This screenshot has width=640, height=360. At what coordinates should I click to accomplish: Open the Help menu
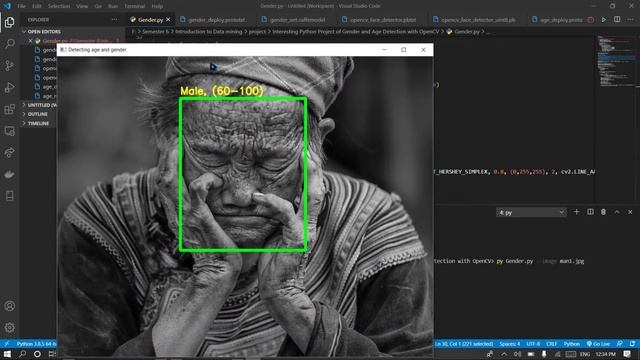(157, 6)
